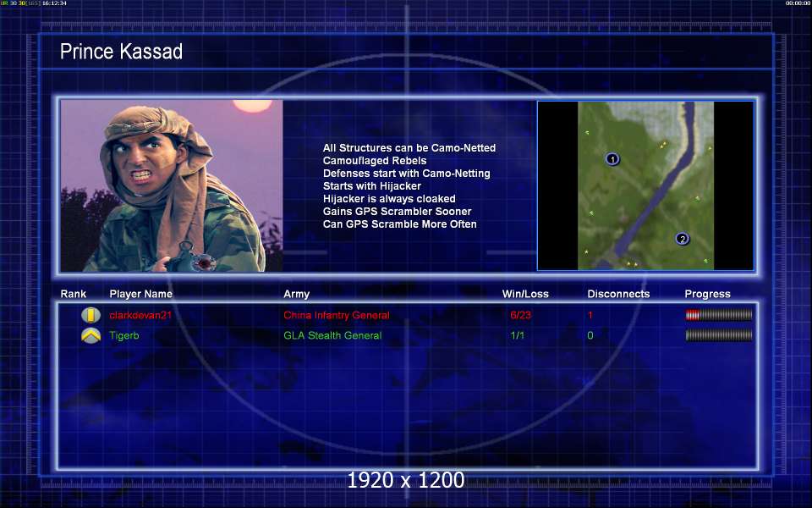This screenshot has width=812, height=508.
Task: Click the Army column header
Action: pos(297,294)
